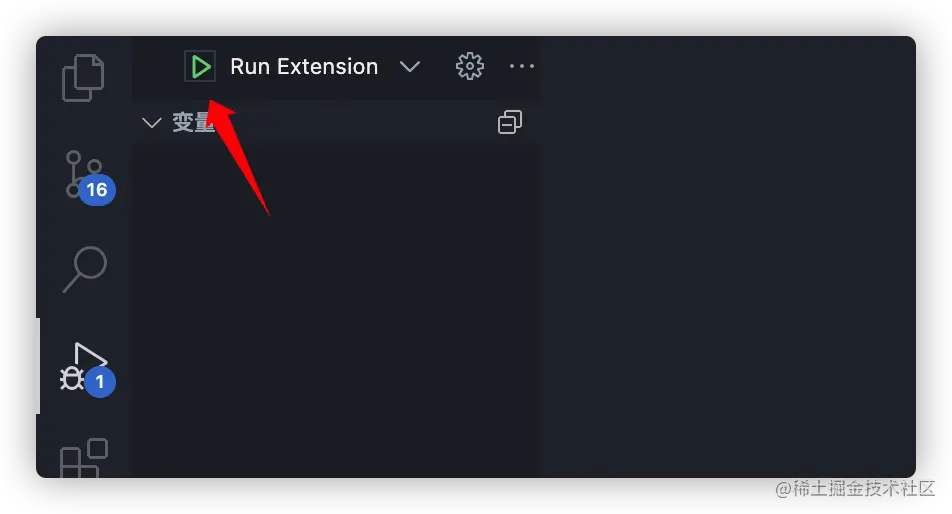Open the Explorer view icon
952x514 pixels.
(84, 77)
